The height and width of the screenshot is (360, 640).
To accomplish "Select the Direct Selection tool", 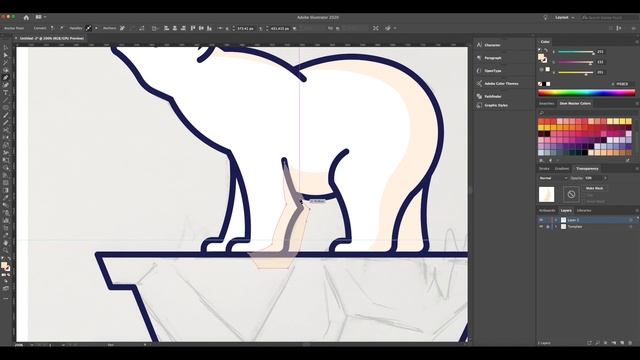I will 6,56.
